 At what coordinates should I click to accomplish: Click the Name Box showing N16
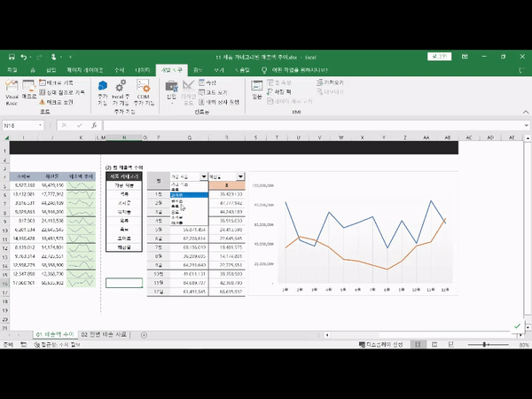pyautogui.click(x=22, y=125)
